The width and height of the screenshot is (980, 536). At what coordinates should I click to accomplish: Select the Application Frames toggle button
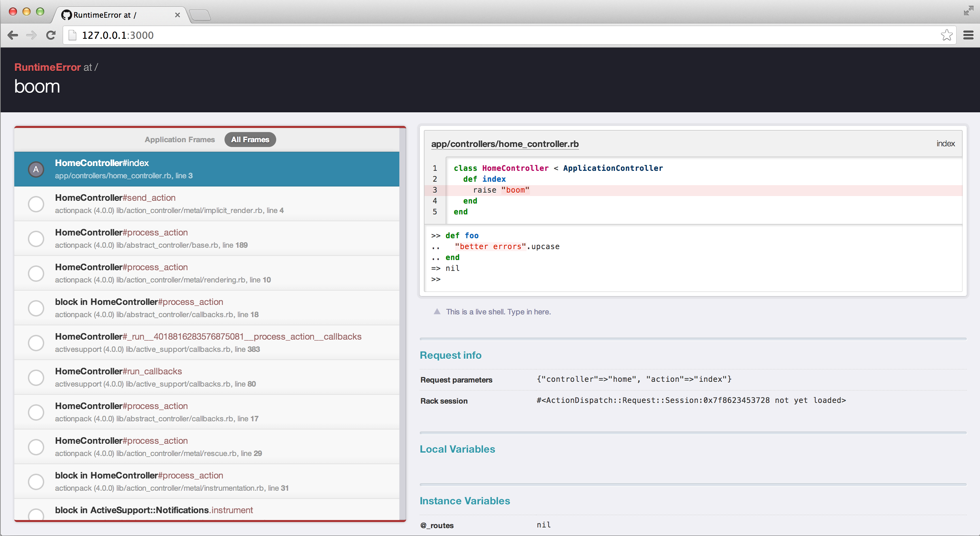pyautogui.click(x=178, y=139)
